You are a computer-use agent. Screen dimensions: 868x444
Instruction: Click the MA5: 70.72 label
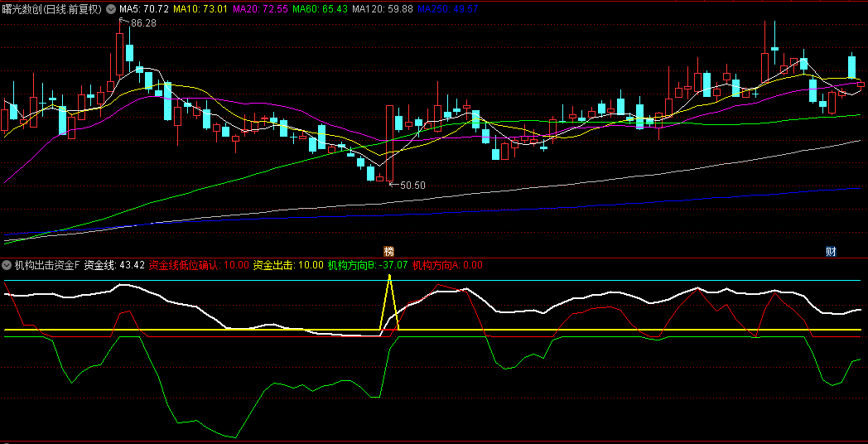[144, 9]
